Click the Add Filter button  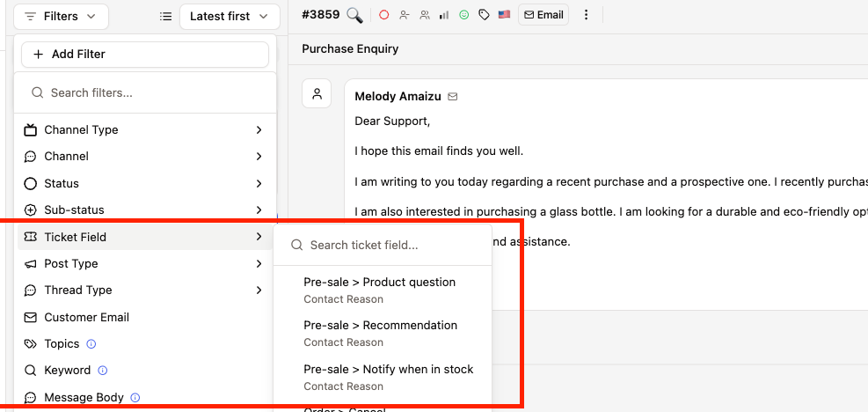[145, 55]
